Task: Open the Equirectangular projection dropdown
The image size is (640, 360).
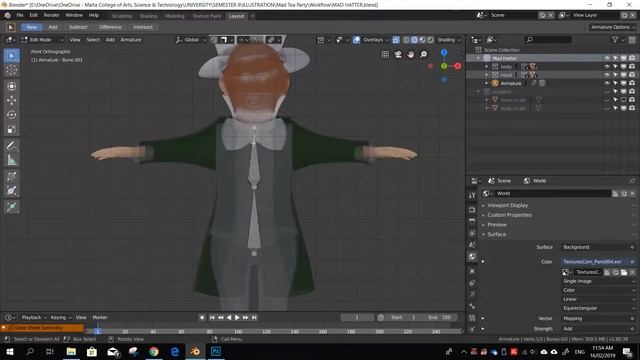Action: [598, 308]
